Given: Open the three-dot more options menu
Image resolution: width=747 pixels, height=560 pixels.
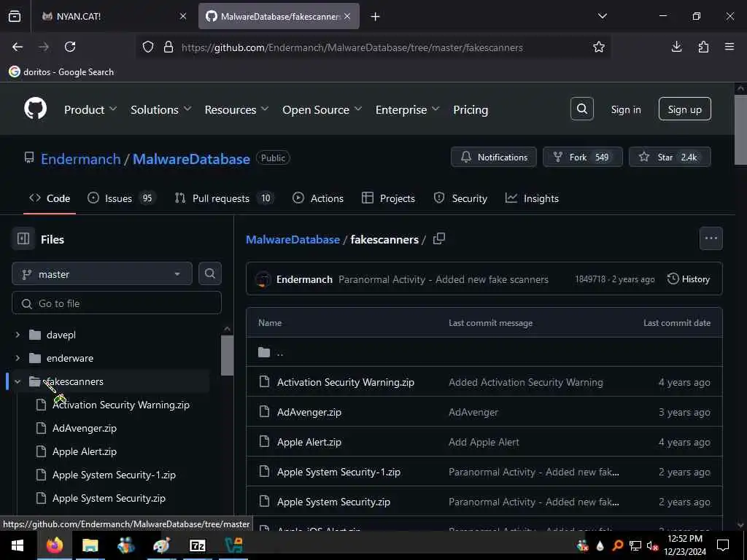Looking at the screenshot, I should (711, 238).
